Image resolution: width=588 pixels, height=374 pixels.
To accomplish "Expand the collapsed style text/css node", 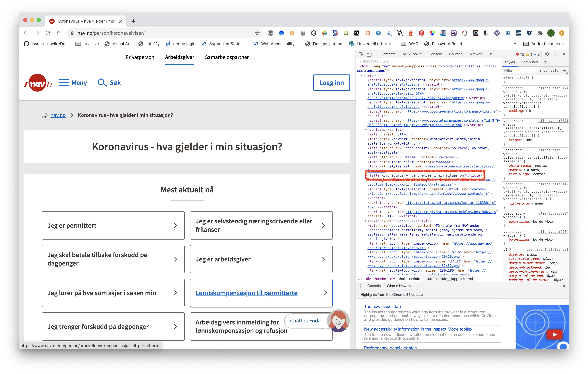I will point(365,221).
